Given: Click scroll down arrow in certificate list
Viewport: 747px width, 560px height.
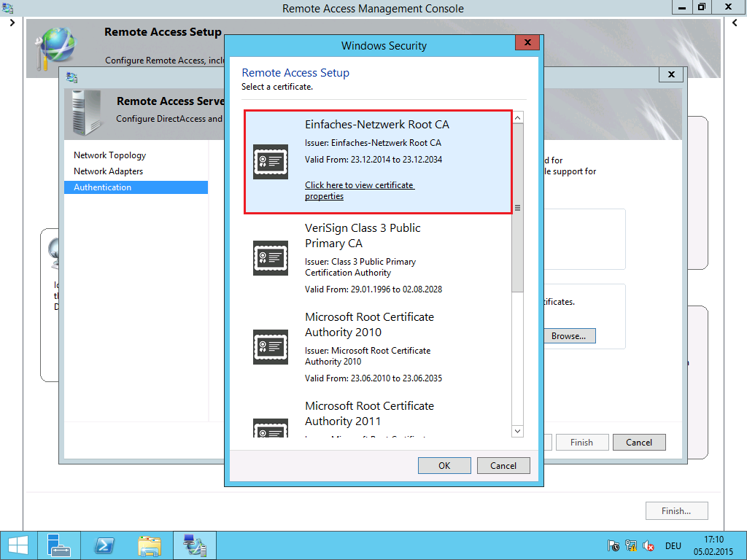Looking at the screenshot, I should tap(517, 431).
